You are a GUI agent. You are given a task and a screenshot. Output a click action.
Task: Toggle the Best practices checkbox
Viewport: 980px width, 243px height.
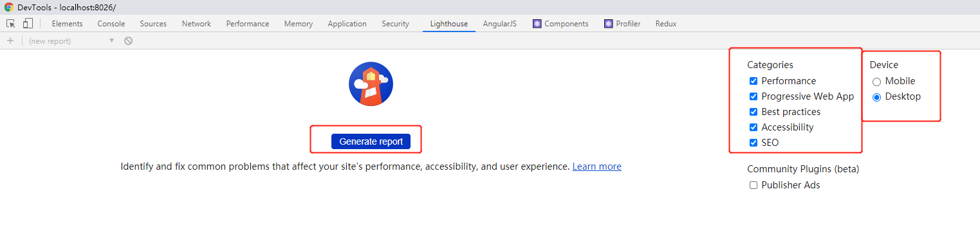753,112
